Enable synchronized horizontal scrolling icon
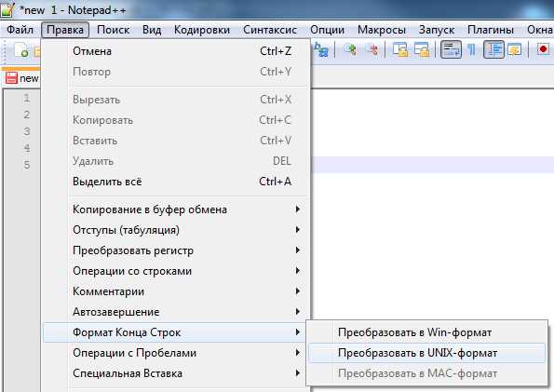This screenshot has height=392, width=554. point(422,49)
